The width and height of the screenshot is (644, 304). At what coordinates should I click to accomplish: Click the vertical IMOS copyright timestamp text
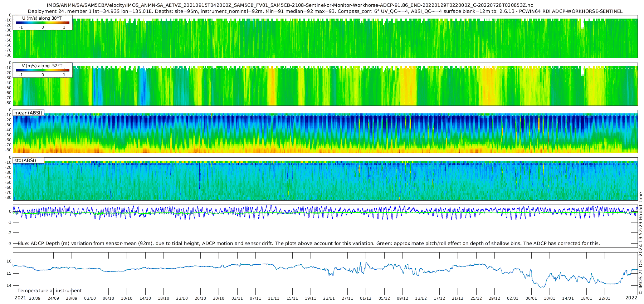point(640,243)
